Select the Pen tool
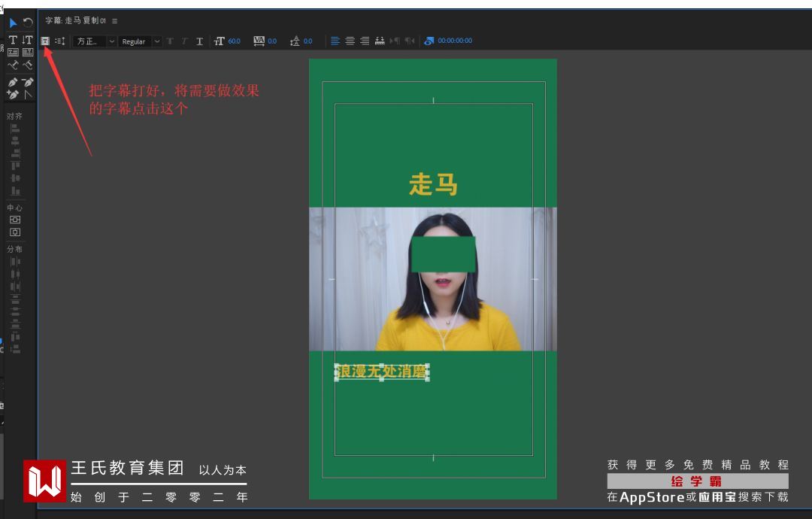This screenshot has width=812, height=519. coord(13,82)
